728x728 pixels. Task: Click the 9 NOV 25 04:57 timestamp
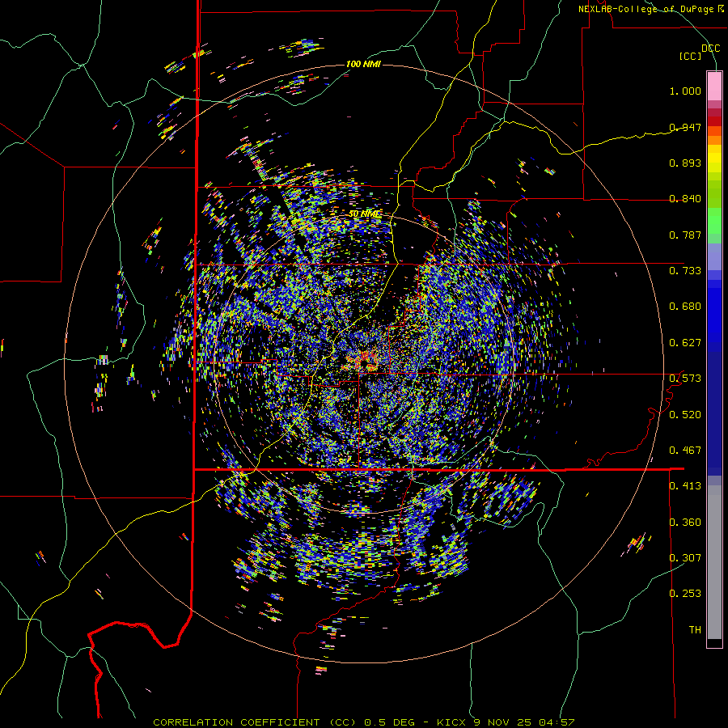pos(523,722)
